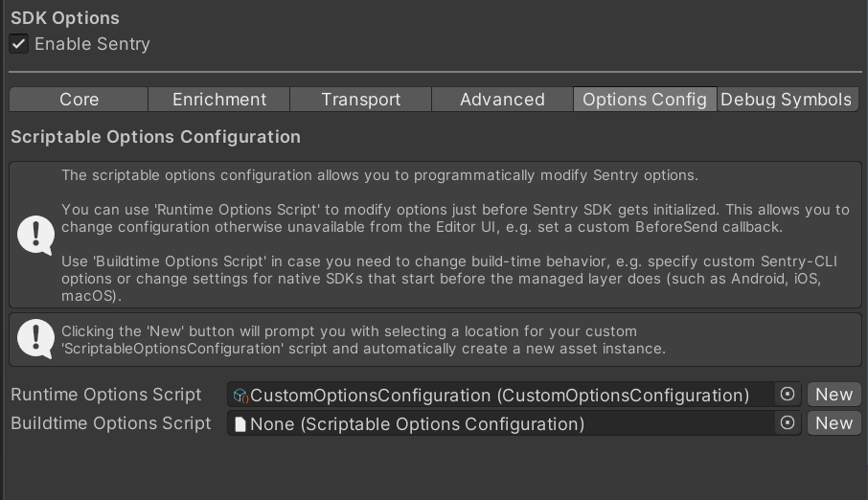This screenshot has width=868, height=500.
Task: Toggle the Enable Sentry checkbox
Action: point(19,44)
